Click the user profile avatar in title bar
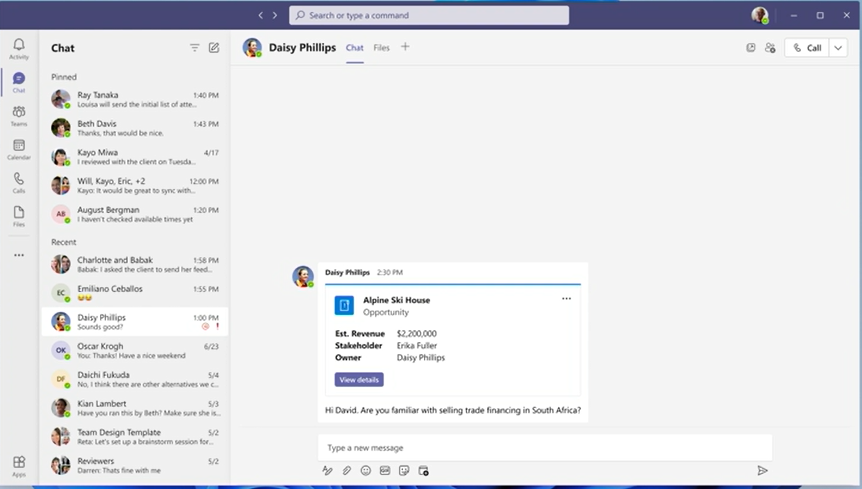This screenshot has height=489, width=862. [x=760, y=15]
